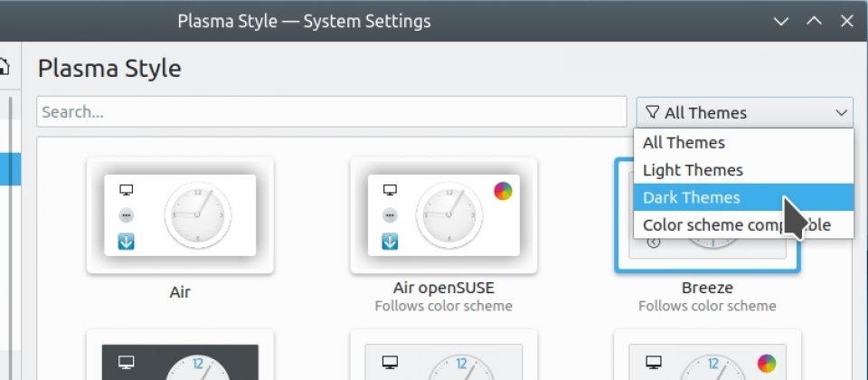Viewport: 868px width, 380px height.
Task: Click the monitor icon in Air preview
Action: pyautogui.click(x=127, y=191)
